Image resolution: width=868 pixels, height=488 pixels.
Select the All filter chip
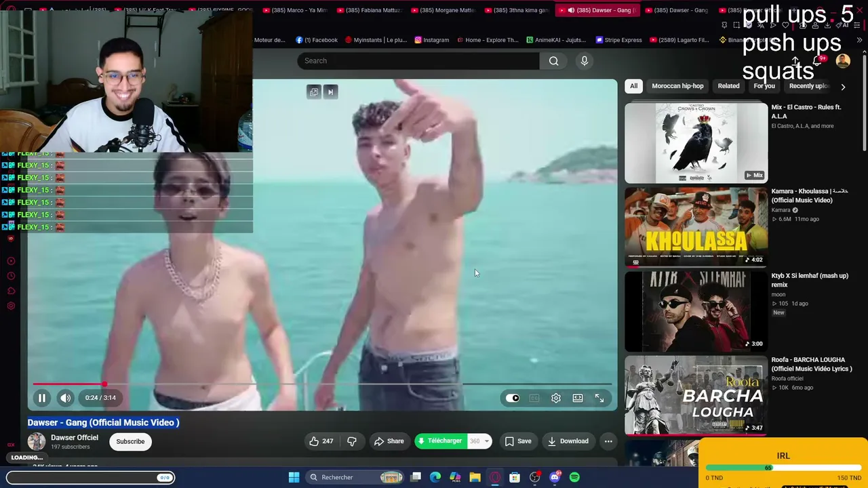[633, 86]
